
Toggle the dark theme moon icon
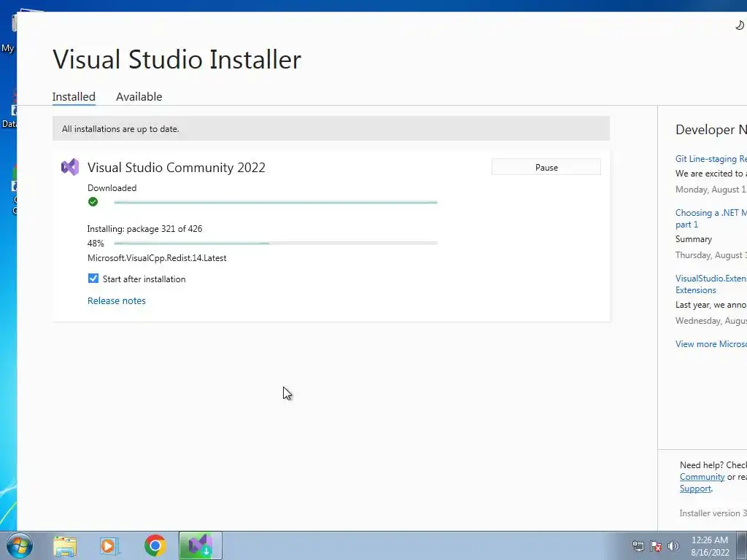pos(740,26)
